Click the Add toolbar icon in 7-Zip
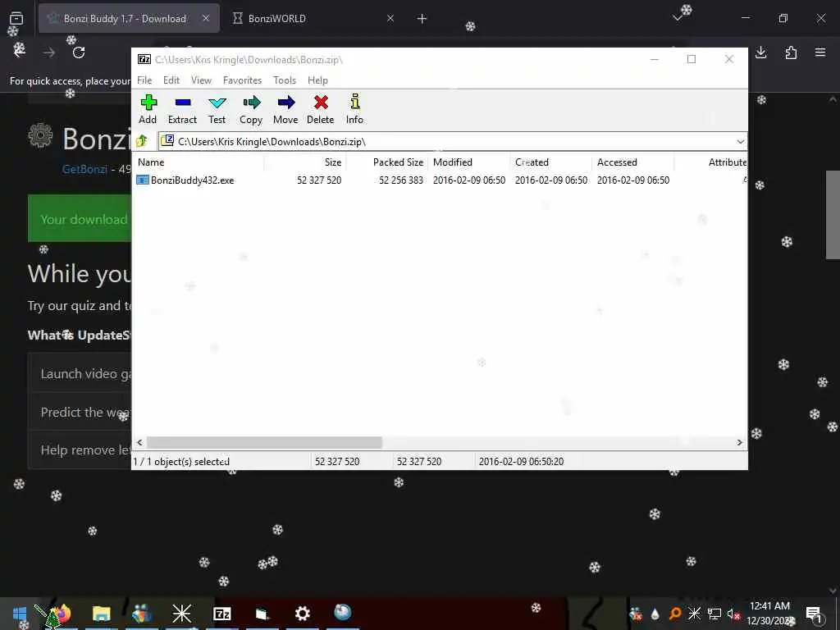The height and width of the screenshot is (630, 840). point(148,109)
